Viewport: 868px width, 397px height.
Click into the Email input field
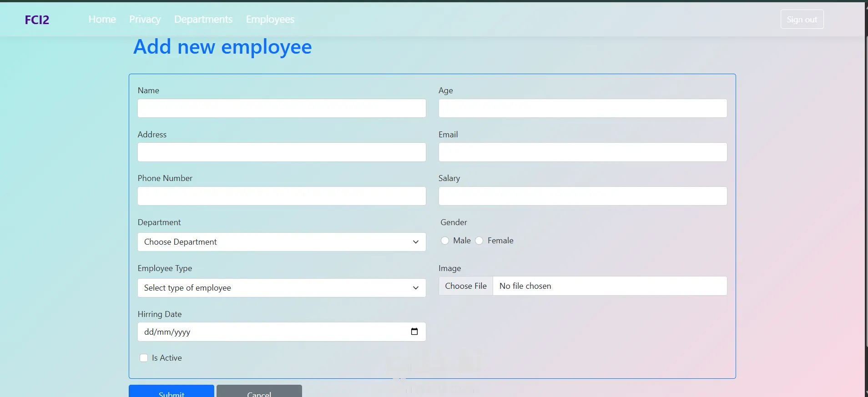click(x=583, y=152)
